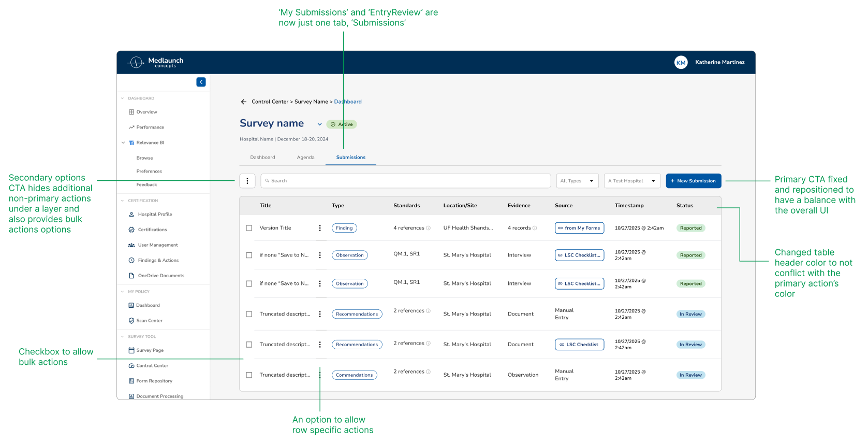Open Scan Center in the sidebar
The image size is (868, 442).
tap(145, 321)
